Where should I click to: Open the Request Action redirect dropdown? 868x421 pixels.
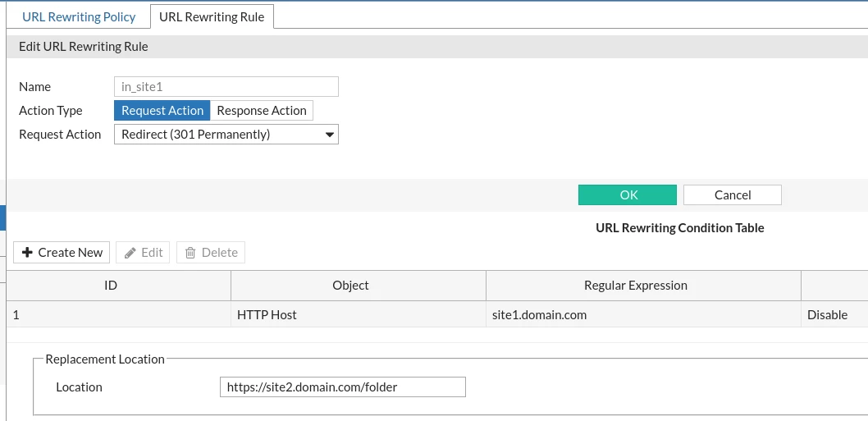point(226,134)
